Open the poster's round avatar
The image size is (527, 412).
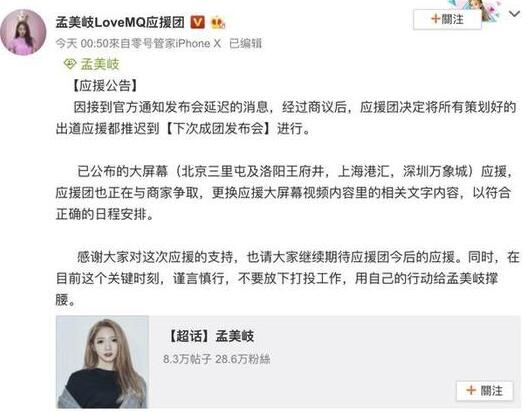click(x=23, y=32)
